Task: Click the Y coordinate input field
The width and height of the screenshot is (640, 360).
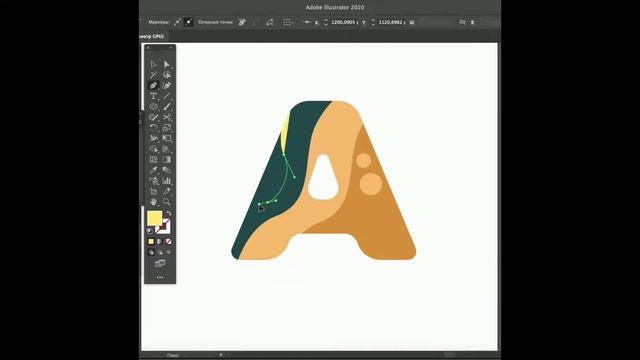Action: (x=392, y=22)
